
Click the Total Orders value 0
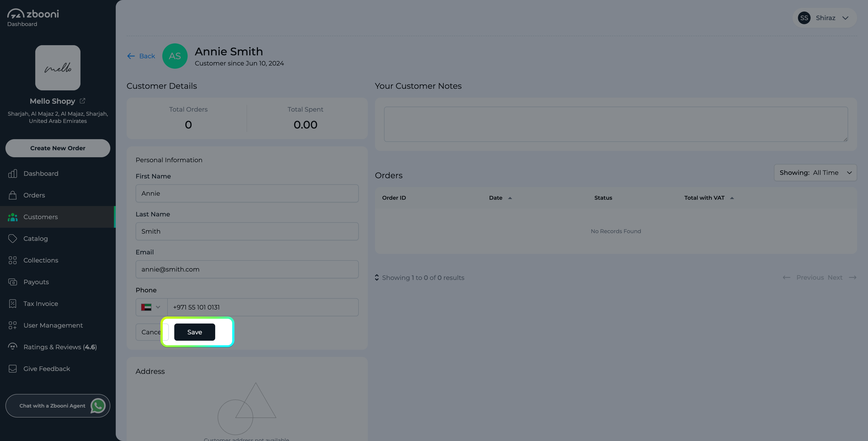(188, 125)
